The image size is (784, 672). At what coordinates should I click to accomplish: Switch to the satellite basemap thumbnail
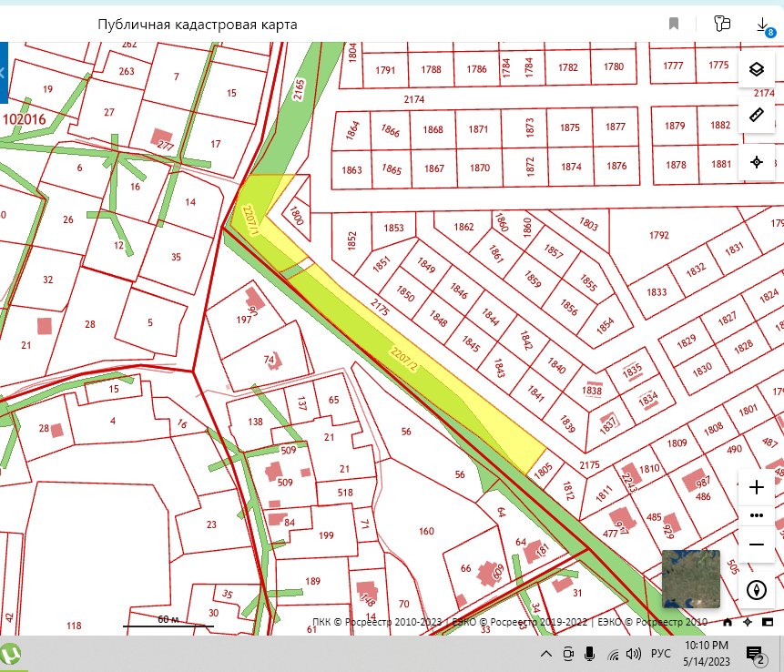pyautogui.click(x=691, y=579)
